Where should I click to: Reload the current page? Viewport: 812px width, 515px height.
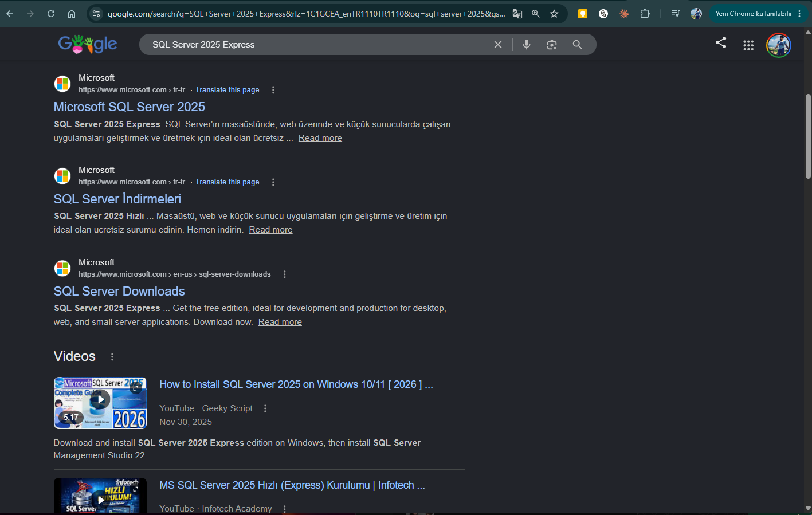[51, 14]
